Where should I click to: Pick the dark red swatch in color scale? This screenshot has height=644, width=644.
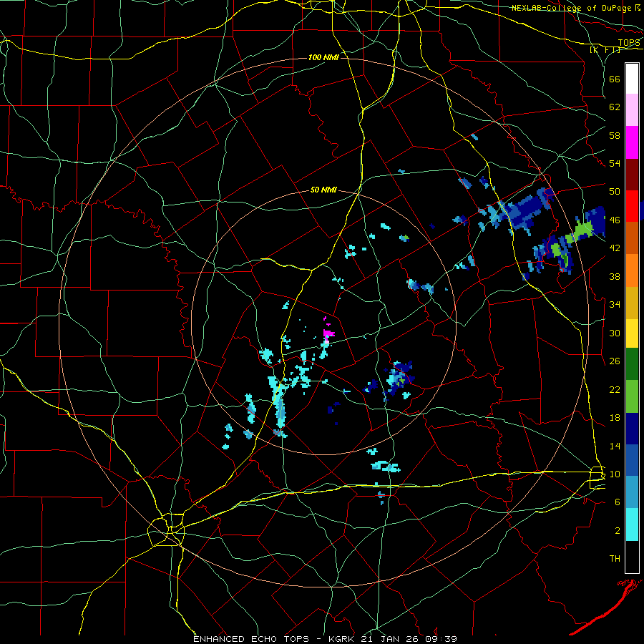(x=632, y=175)
